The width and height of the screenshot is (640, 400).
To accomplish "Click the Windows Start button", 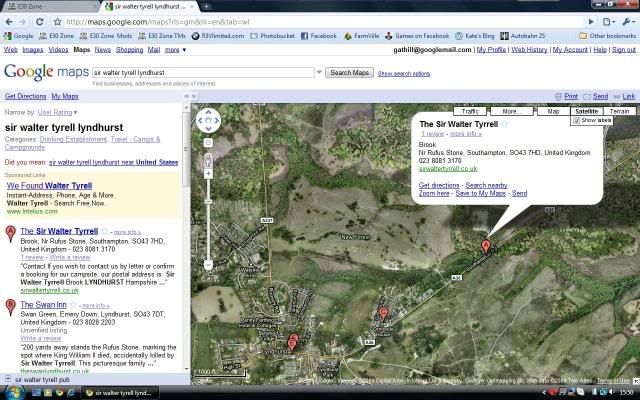I will 10,392.
